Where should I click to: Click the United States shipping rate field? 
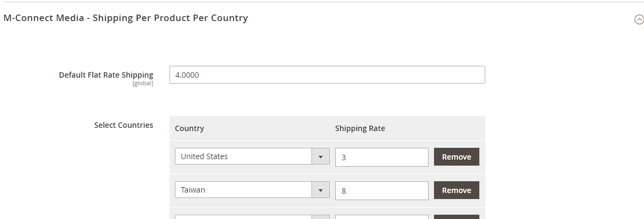click(x=382, y=157)
